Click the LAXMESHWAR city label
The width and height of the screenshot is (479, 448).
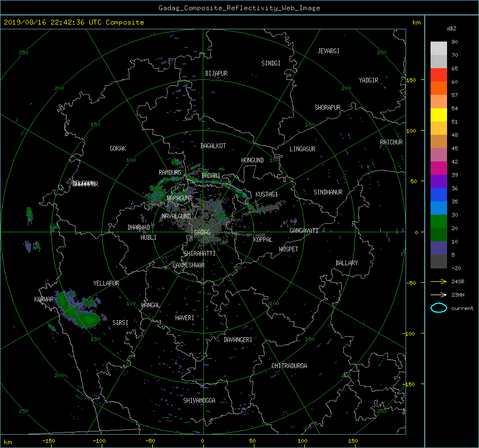pyautogui.click(x=188, y=265)
